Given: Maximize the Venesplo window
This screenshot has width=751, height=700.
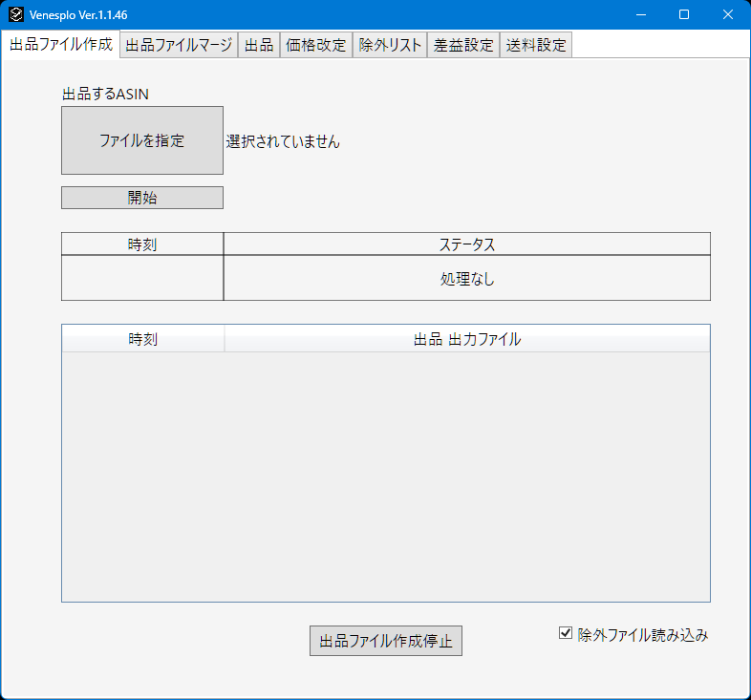Looking at the screenshot, I should 684,15.
